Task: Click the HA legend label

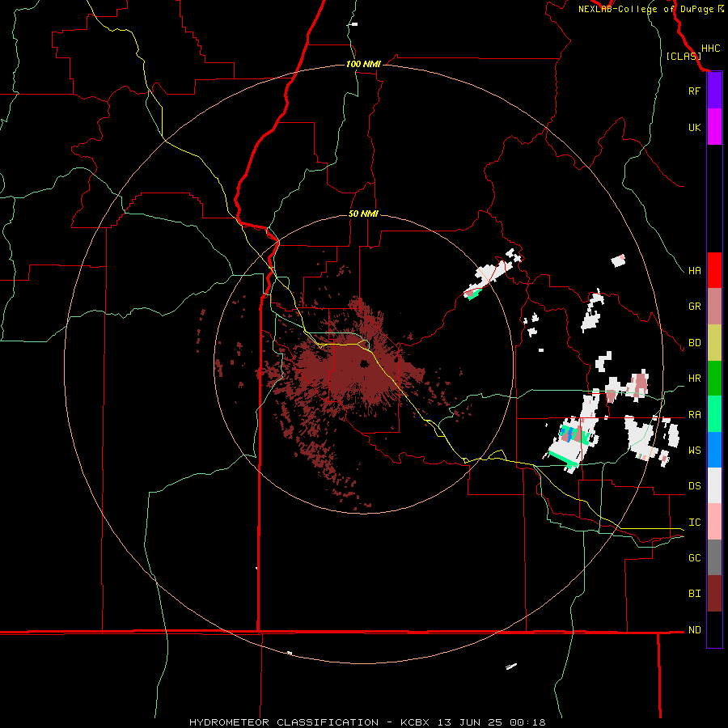Action: click(694, 270)
